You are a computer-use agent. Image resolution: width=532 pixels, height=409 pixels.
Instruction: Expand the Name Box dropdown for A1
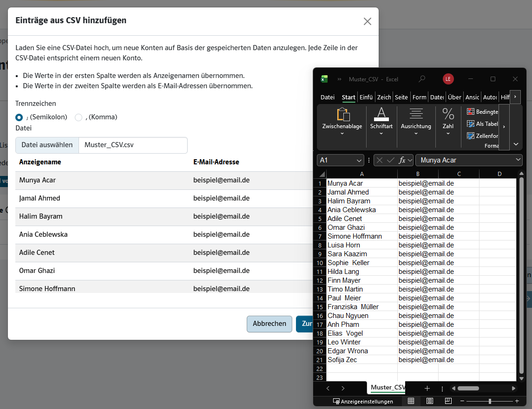coord(359,161)
